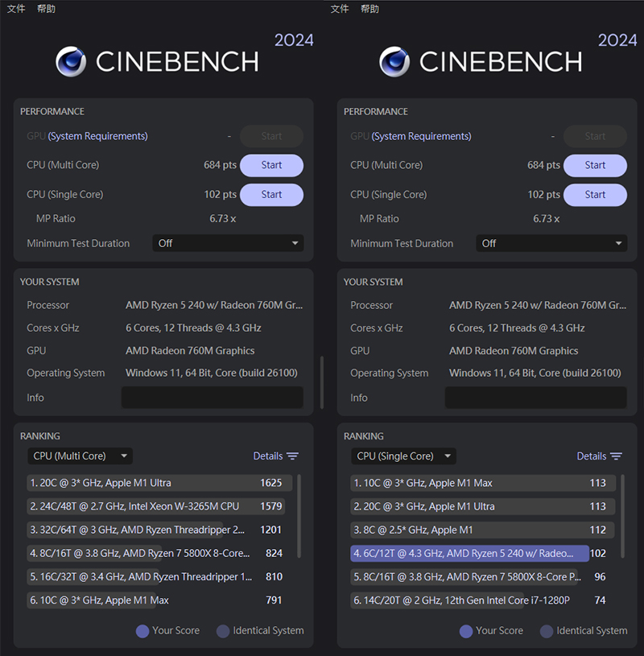Viewport: 644px width, 656px height.
Task: Select 8C Apple M1 row scoring 112
Action: point(483,530)
